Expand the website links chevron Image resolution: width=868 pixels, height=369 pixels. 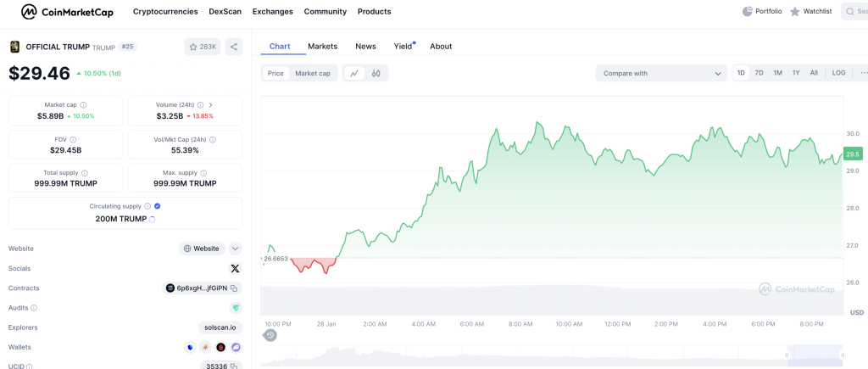236,249
